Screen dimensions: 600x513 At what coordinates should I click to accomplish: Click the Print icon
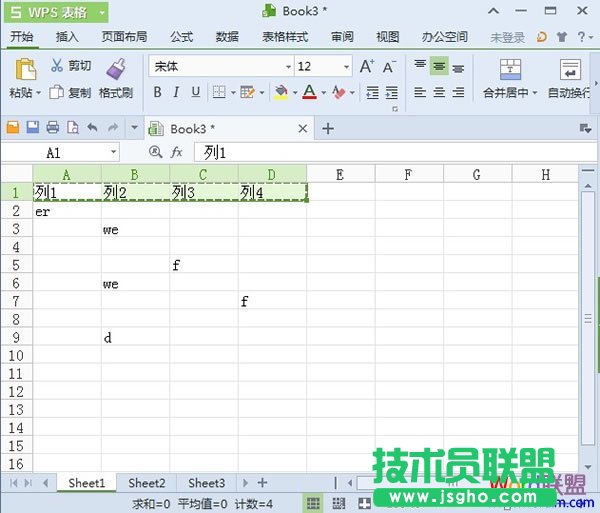53,127
